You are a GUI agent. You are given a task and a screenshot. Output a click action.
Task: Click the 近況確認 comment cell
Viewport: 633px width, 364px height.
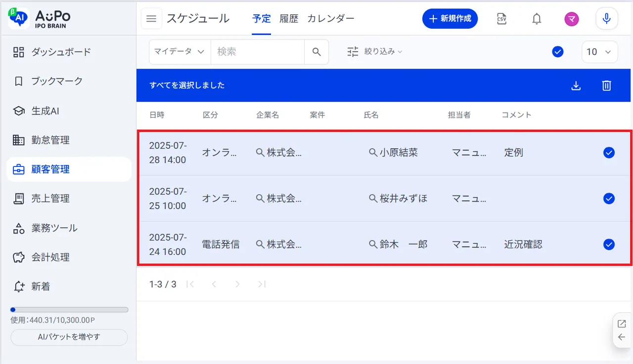(x=523, y=244)
